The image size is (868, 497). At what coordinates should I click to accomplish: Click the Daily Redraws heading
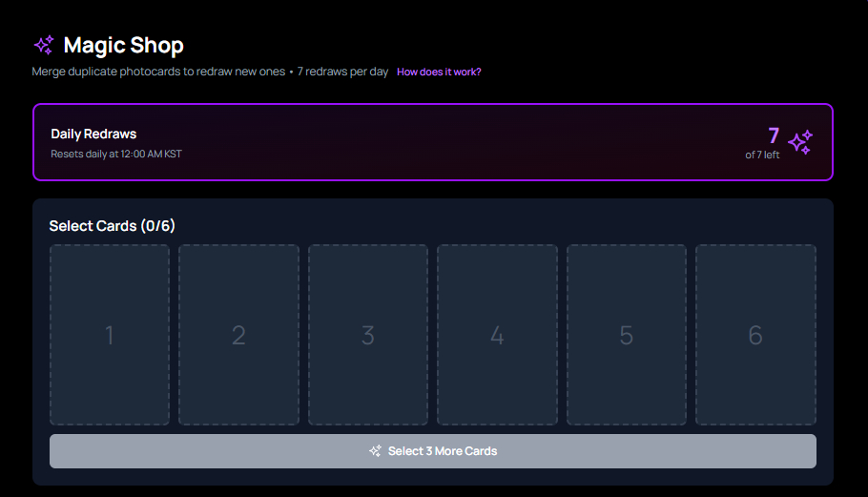93,135
